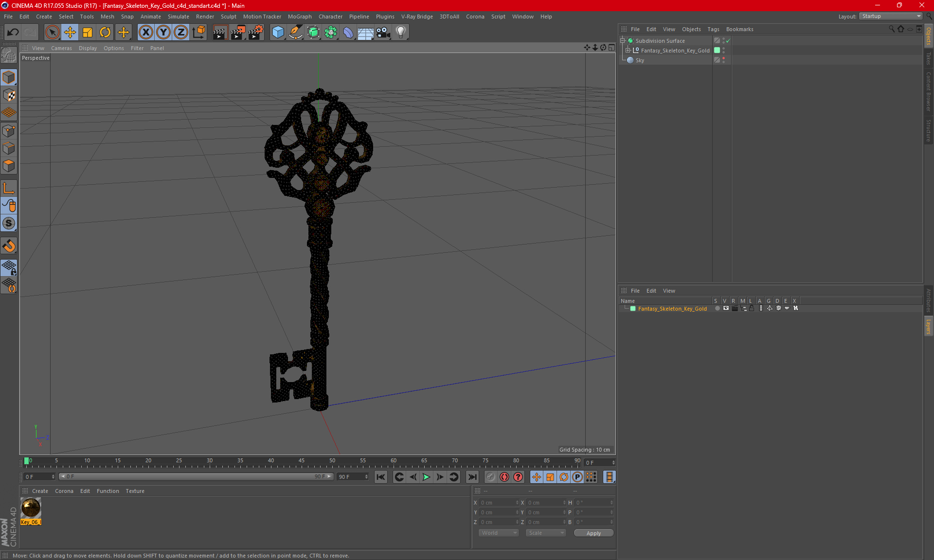Select the Move tool
The image size is (934, 560).
coord(70,33)
